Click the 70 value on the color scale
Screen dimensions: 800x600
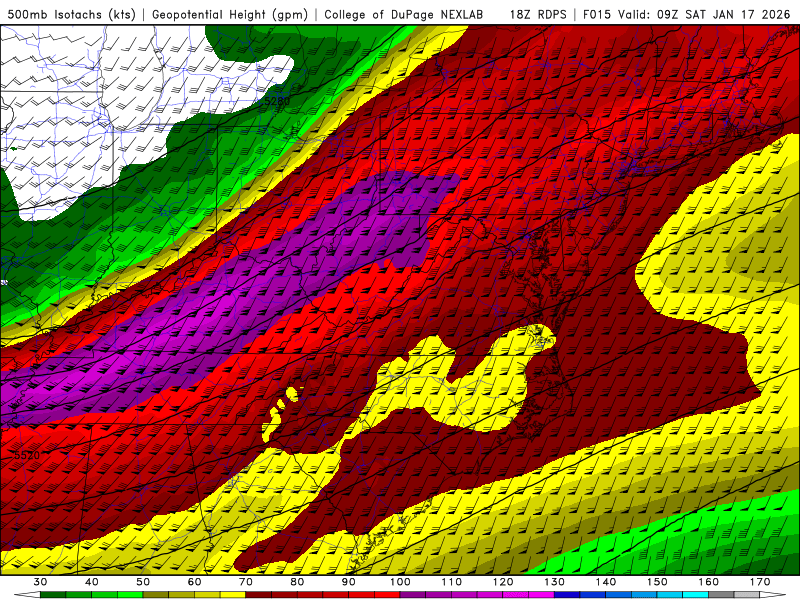click(x=246, y=582)
